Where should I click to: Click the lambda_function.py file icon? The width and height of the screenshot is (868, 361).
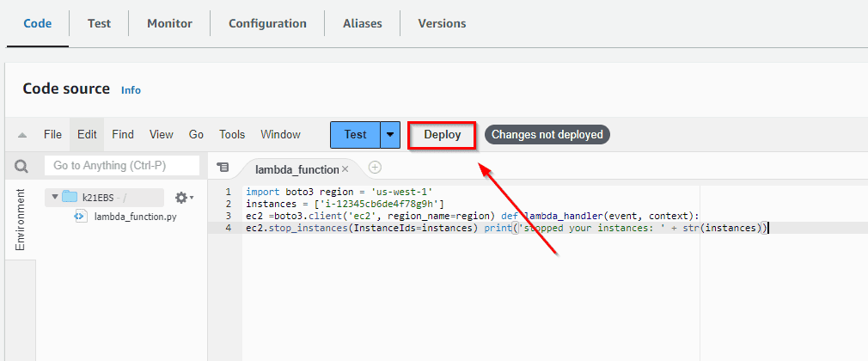[80, 217]
